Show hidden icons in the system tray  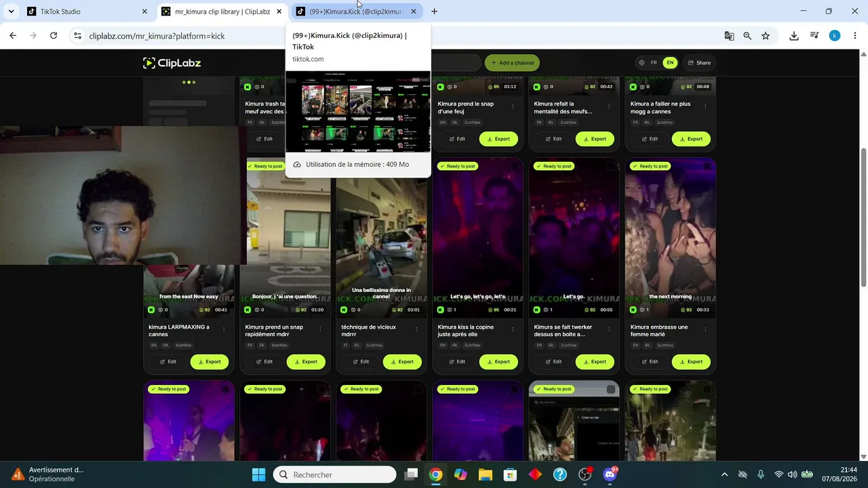[x=724, y=474]
